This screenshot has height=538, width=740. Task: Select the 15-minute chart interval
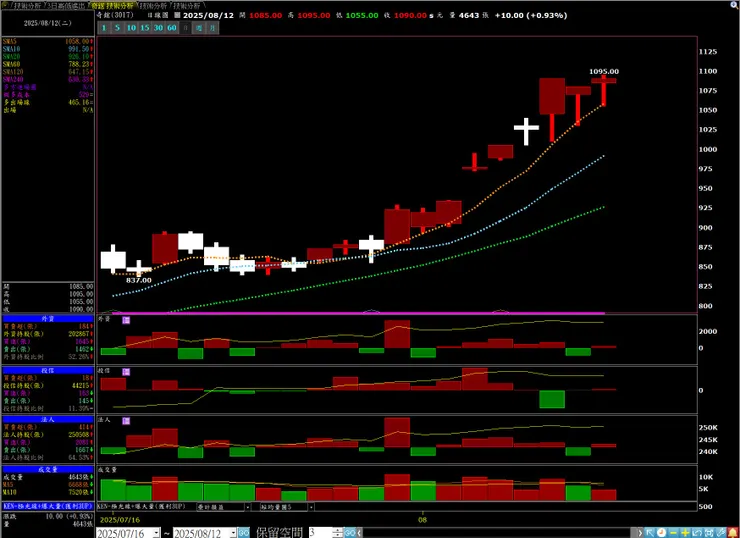point(145,28)
